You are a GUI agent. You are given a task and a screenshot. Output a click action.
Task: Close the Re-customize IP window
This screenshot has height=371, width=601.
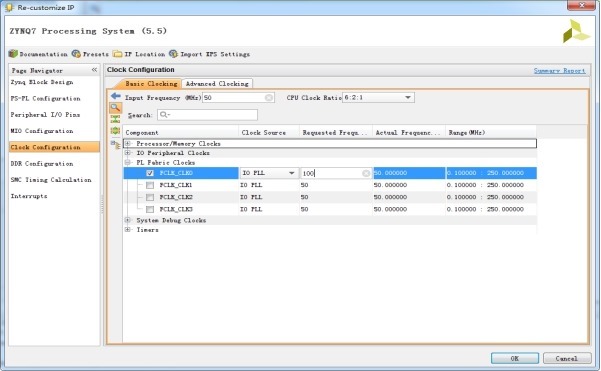coord(582,5)
